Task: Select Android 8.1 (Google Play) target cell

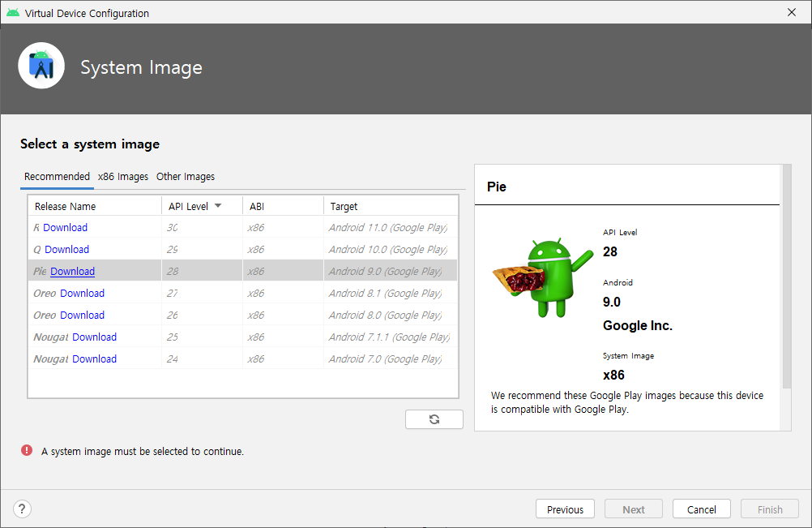Action: click(x=391, y=294)
